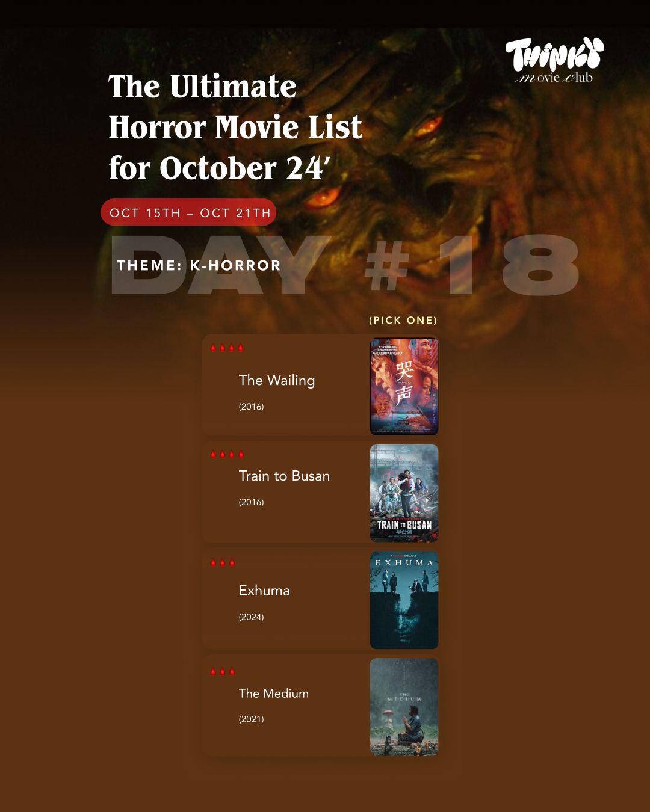Select The Medium title text
This screenshot has height=812, width=650.
coord(274,694)
